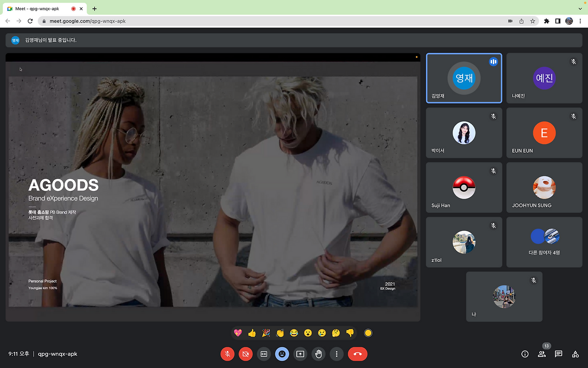Click 'Brand eXperience Design' subtitle on slide

pyautogui.click(x=63, y=198)
